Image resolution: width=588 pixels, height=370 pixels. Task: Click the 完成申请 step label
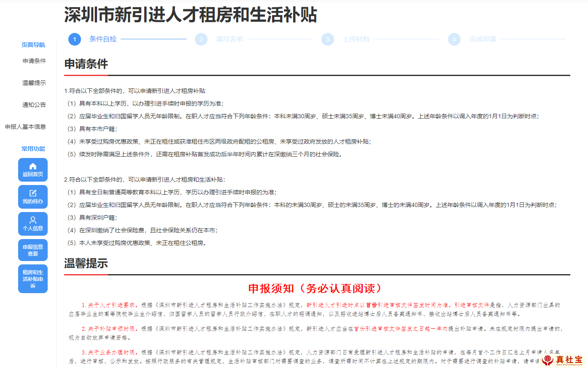(x=483, y=39)
